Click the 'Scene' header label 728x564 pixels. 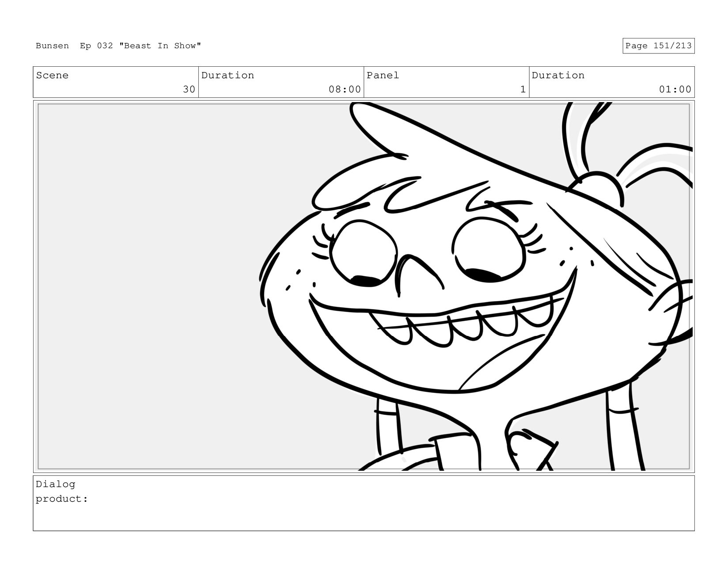[52, 75]
